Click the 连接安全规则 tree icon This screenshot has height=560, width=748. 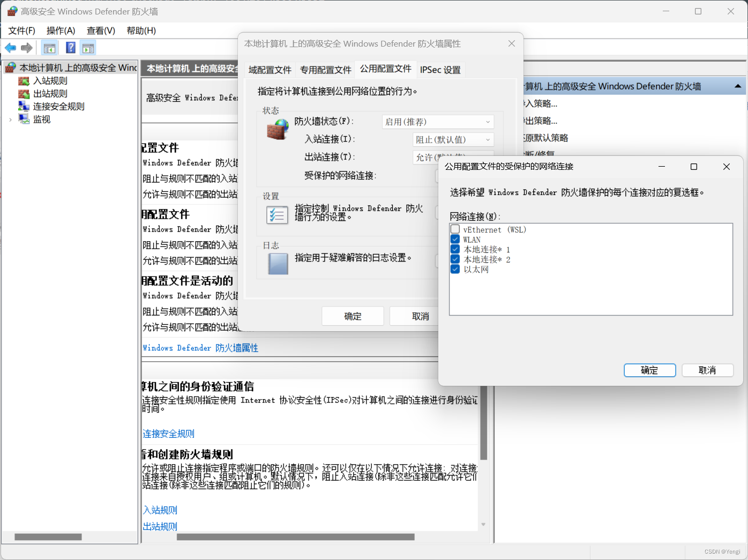tap(24, 106)
